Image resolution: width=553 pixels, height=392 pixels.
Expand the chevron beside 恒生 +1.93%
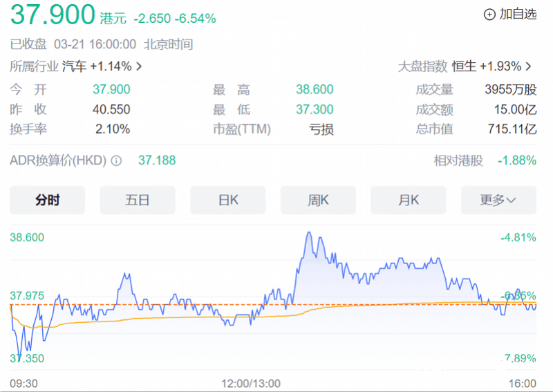coord(529,66)
